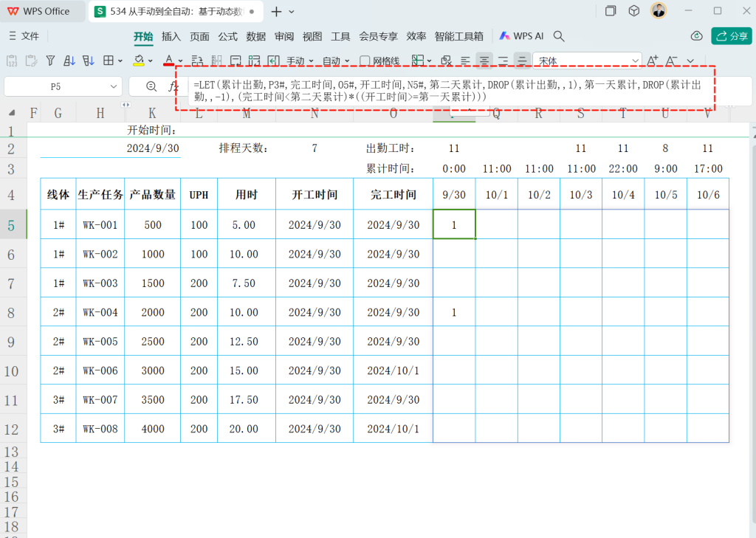The image size is (756, 538).
Task: Click the WPS AI icon
Action: 521,36
